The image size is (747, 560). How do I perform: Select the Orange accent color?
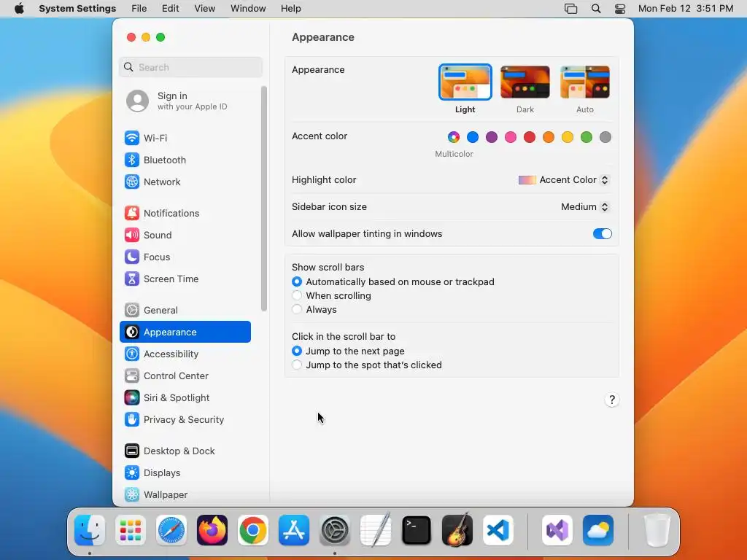click(549, 137)
